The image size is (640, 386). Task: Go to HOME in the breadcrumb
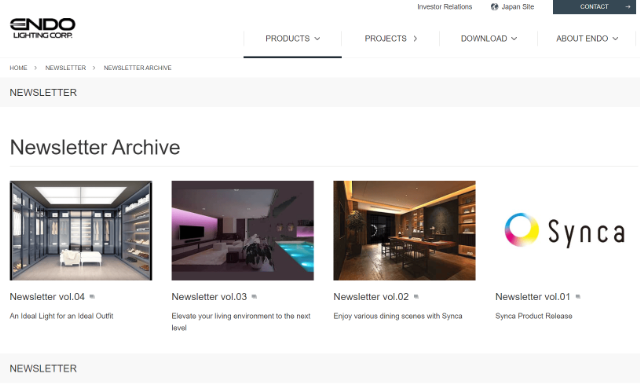[18, 68]
